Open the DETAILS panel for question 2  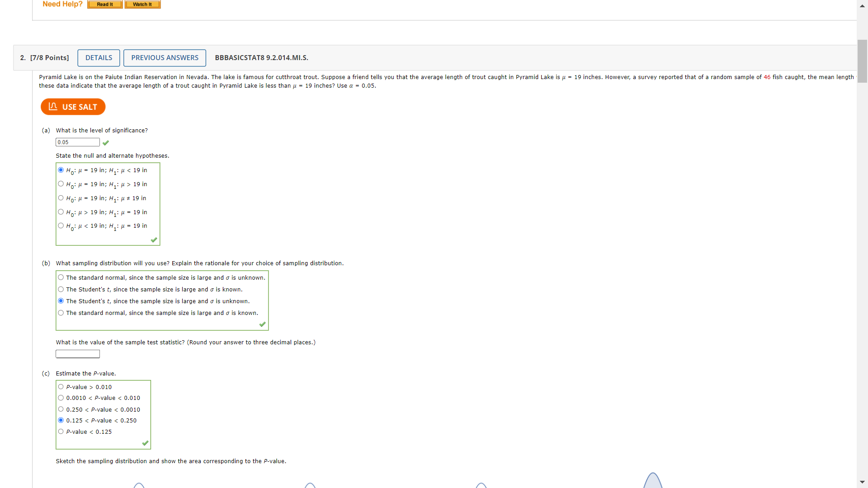99,58
